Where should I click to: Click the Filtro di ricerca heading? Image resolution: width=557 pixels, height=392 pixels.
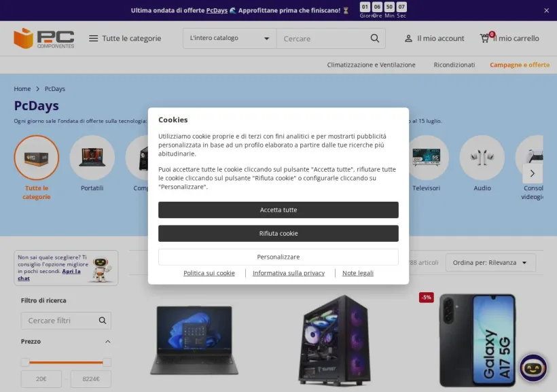43,301
